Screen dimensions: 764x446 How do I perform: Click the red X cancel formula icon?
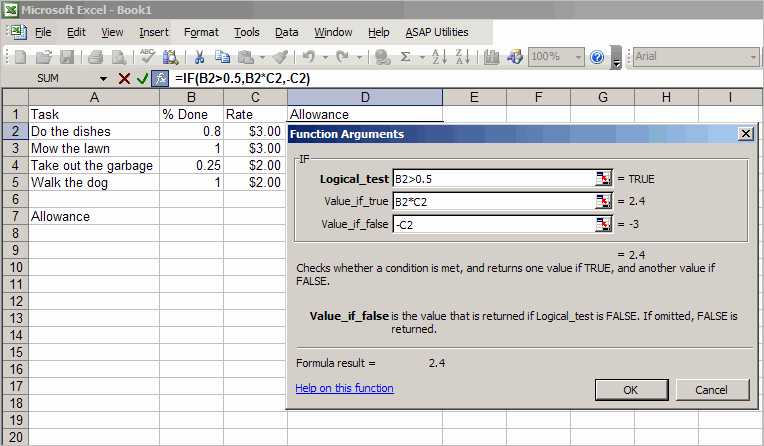124,78
